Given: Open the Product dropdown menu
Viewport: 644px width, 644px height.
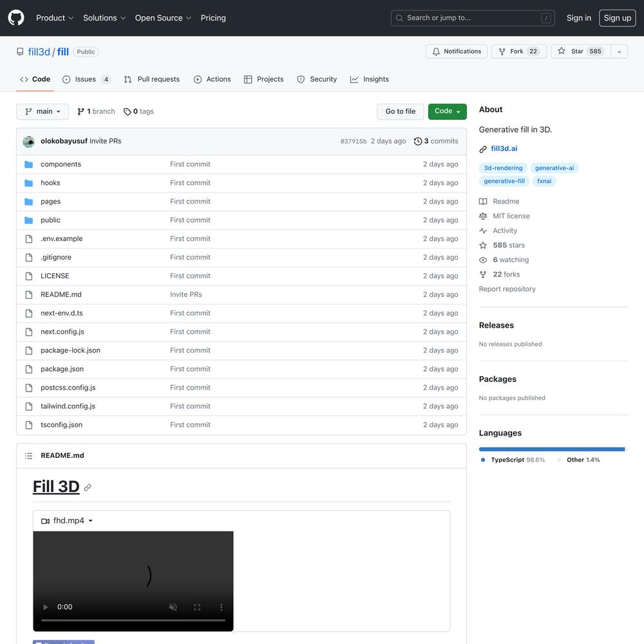Looking at the screenshot, I should pos(55,18).
